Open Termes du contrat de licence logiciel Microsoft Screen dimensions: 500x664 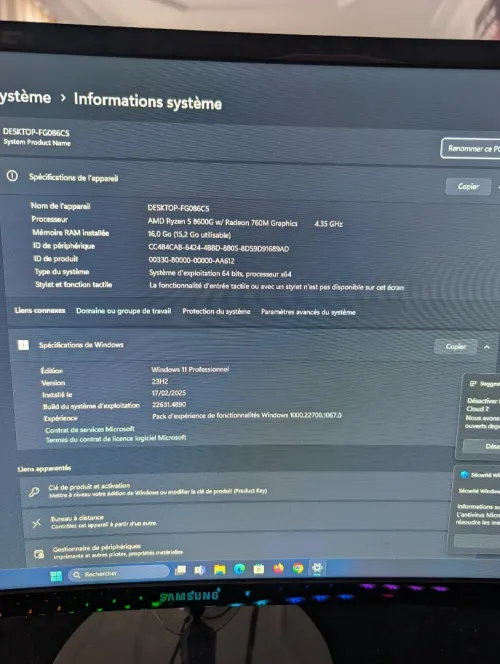click(x=116, y=438)
